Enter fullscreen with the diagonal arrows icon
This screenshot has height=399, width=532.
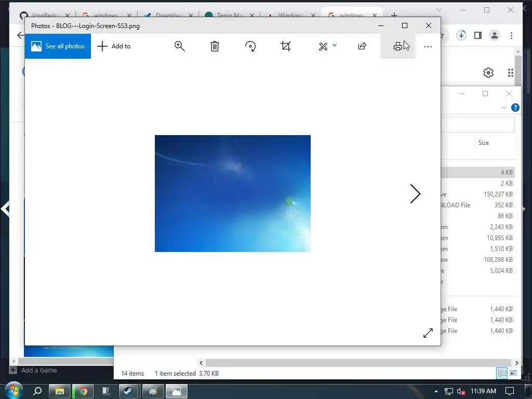click(428, 333)
